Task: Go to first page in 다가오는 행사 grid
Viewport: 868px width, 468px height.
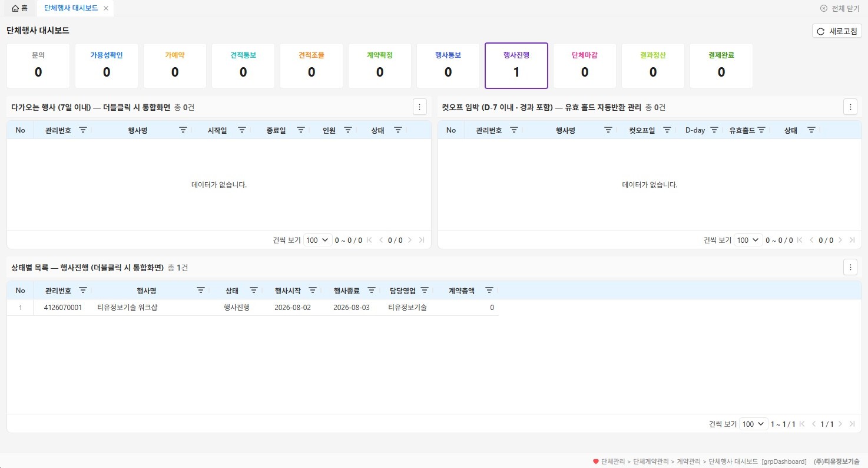Action: [x=369, y=240]
